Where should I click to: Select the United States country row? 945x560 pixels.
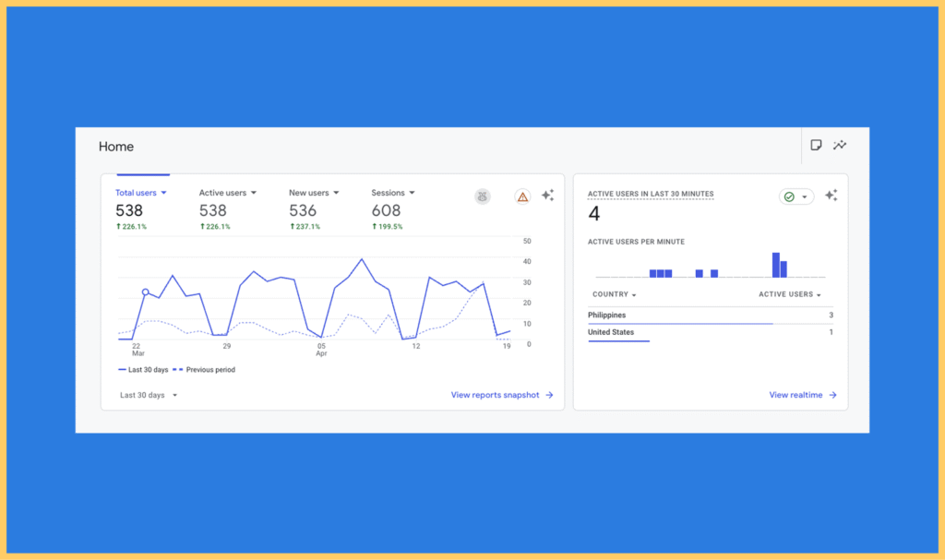711,333
